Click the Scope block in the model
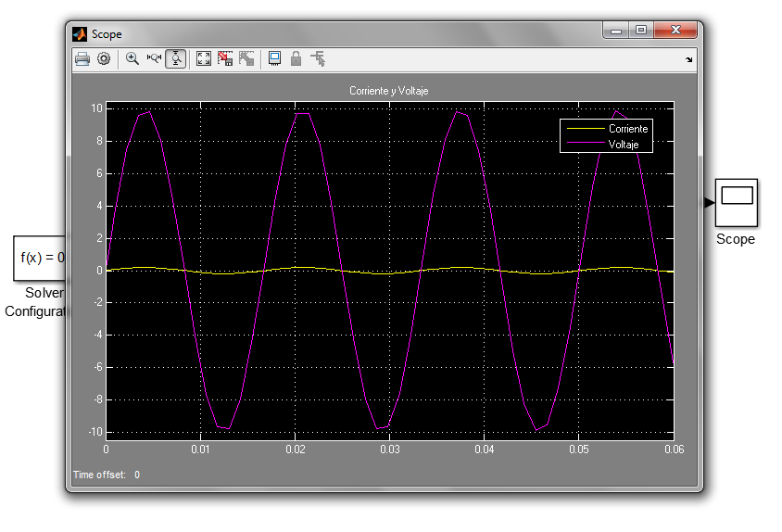The width and height of the screenshot is (782, 532). click(x=737, y=203)
